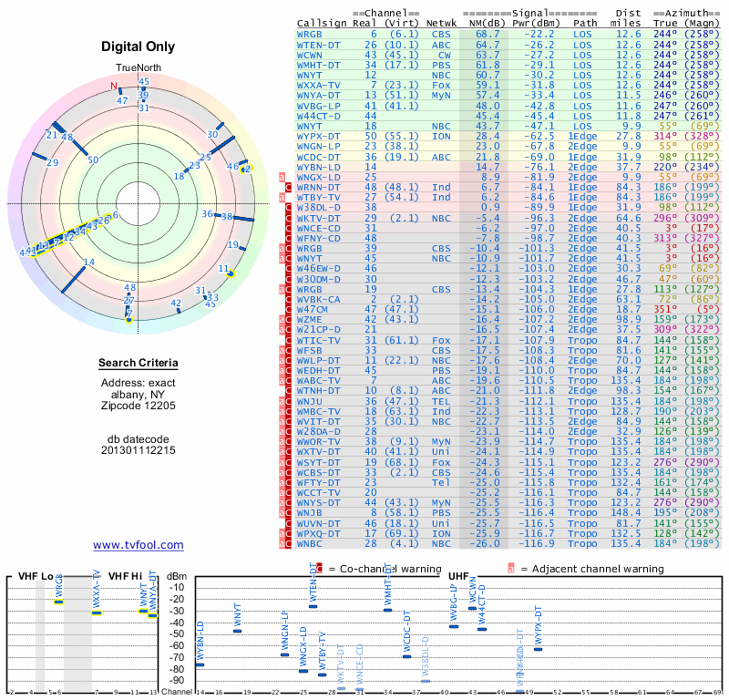The height and width of the screenshot is (700, 729).
Task: Click the red co-channel icon in the legend
Action: pos(319,569)
